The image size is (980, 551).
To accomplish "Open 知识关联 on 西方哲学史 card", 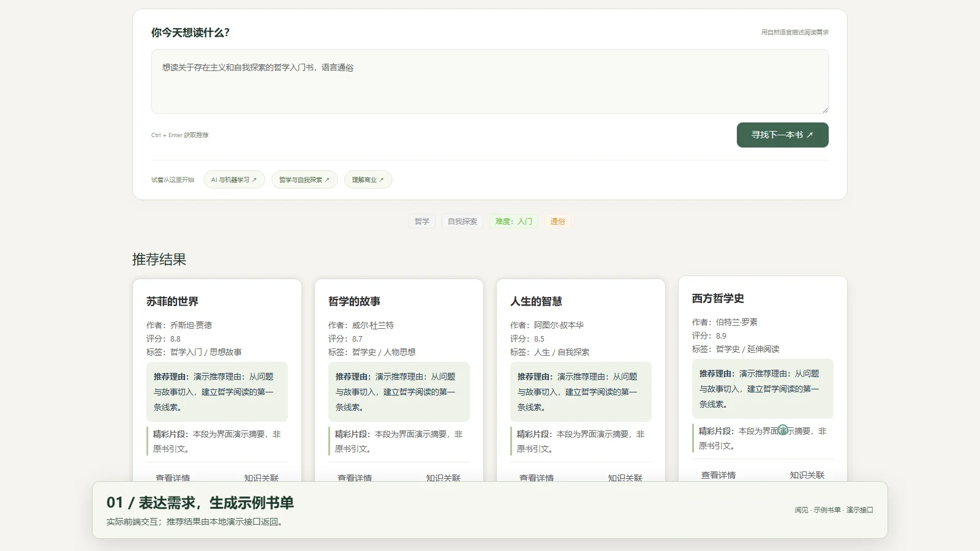I will [x=807, y=475].
